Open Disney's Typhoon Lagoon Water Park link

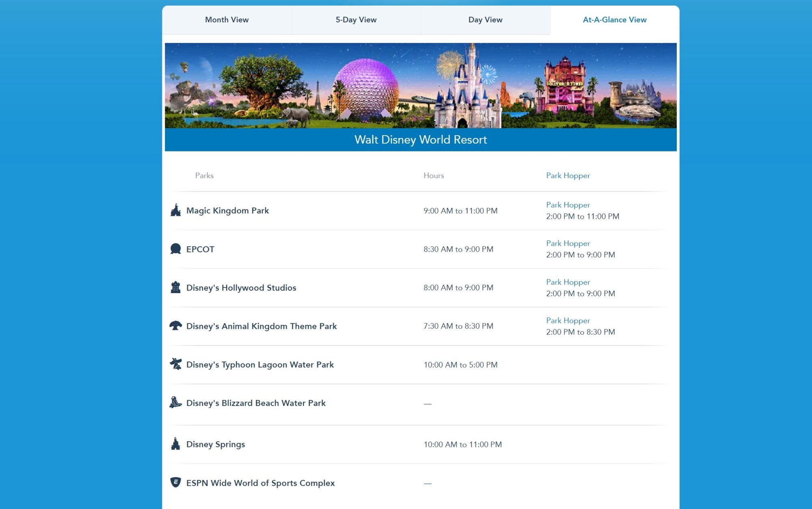[x=260, y=365]
